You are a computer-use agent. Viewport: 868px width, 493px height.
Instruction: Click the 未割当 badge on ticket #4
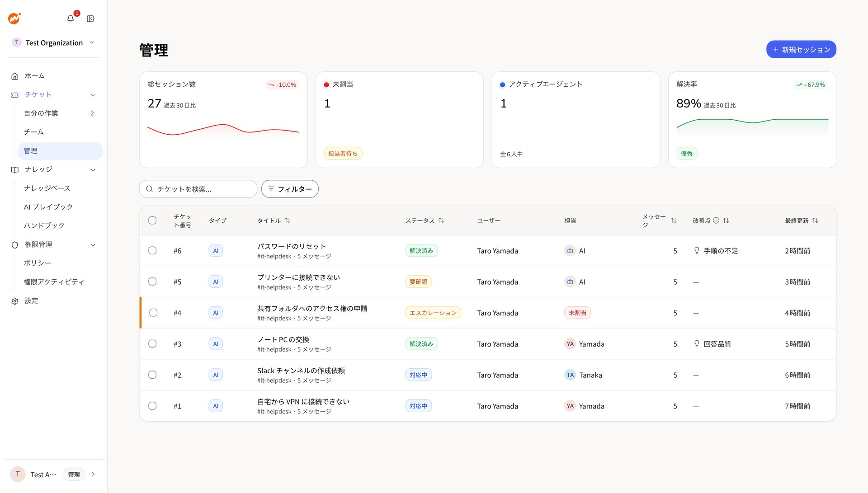pos(577,313)
